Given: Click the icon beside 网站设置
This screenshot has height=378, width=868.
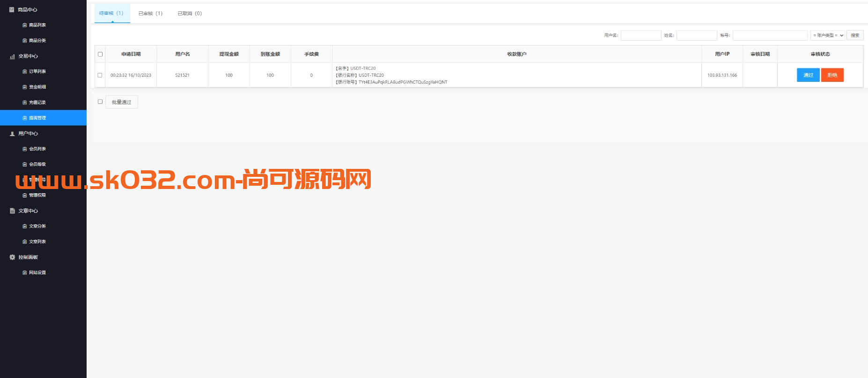Looking at the screenshot, I should (25, 273).
